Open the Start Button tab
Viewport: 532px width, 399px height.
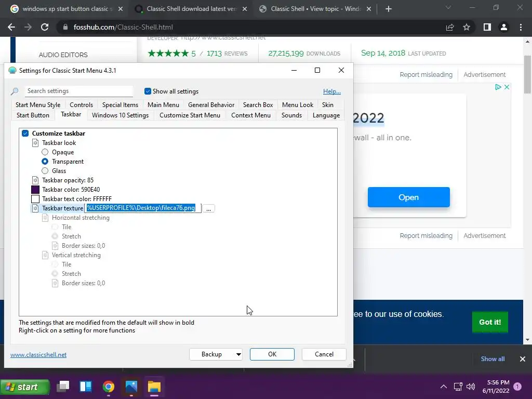33,115
